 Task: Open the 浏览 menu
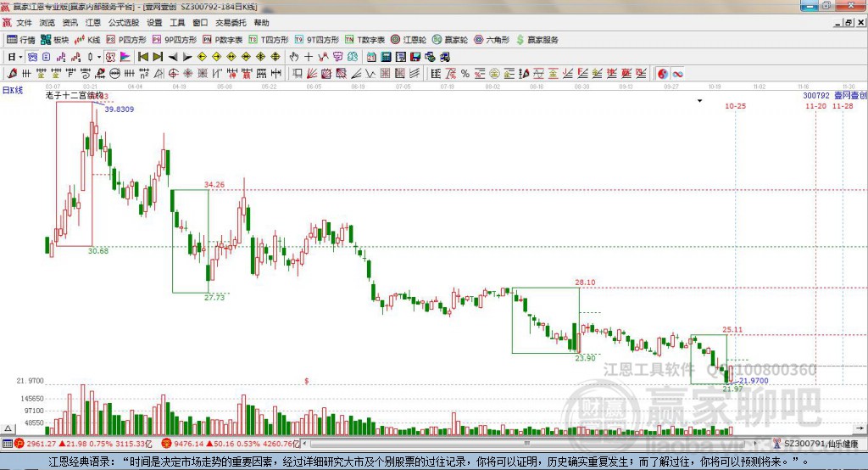click(x=47, y=23)
